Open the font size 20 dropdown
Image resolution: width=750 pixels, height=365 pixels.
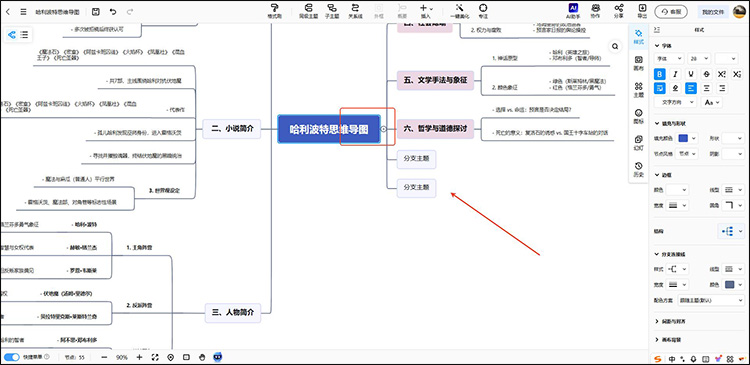click(x=699, y=58)
